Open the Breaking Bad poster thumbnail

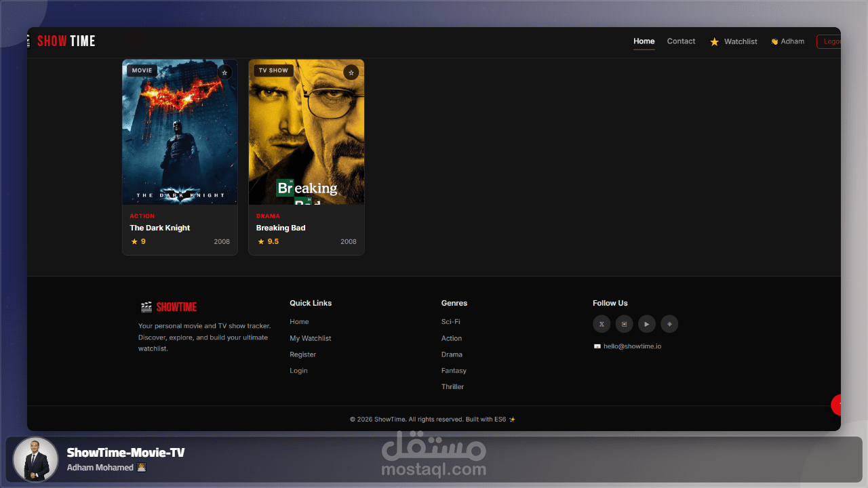(x=307, y=132)
